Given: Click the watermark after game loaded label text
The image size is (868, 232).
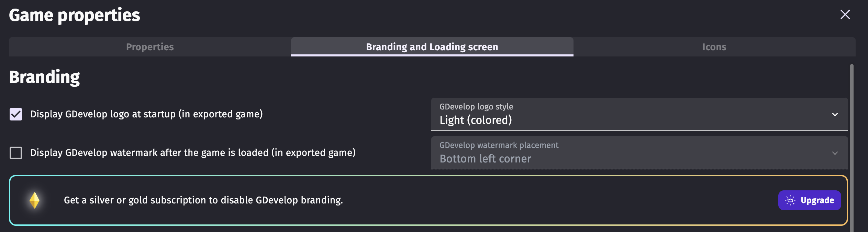Looking at the screenshot, I should tap(193, 153).
